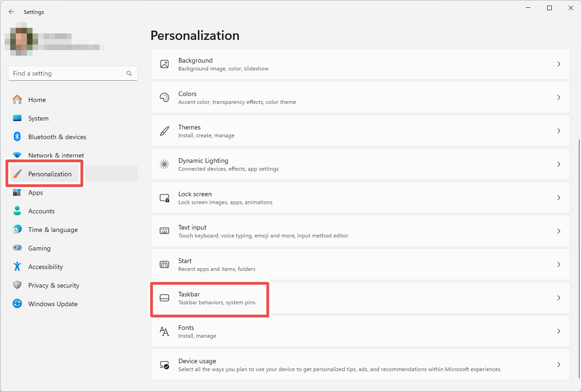Click the Accessibility label in sidebar
This screenshot has height=392, width=582.
coord(46,267)
